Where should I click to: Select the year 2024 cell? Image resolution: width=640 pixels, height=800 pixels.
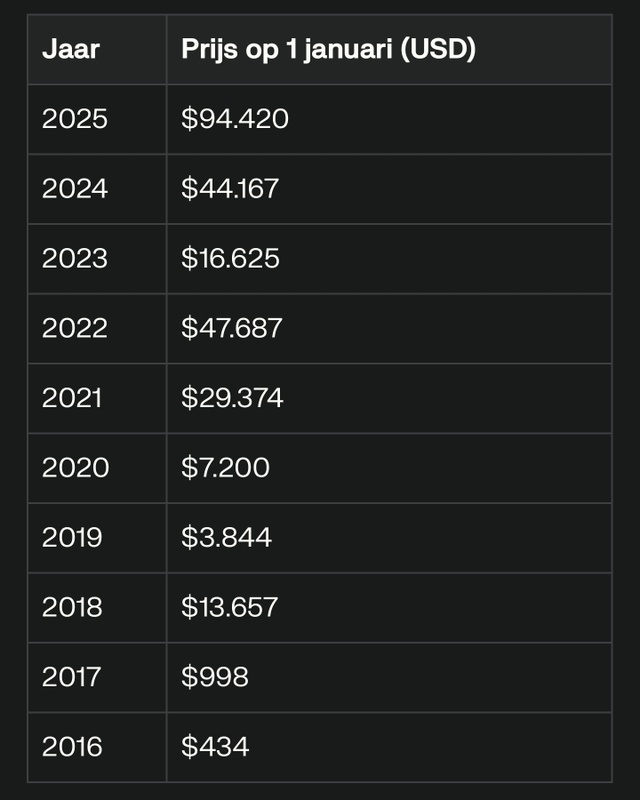pos(75,189)
